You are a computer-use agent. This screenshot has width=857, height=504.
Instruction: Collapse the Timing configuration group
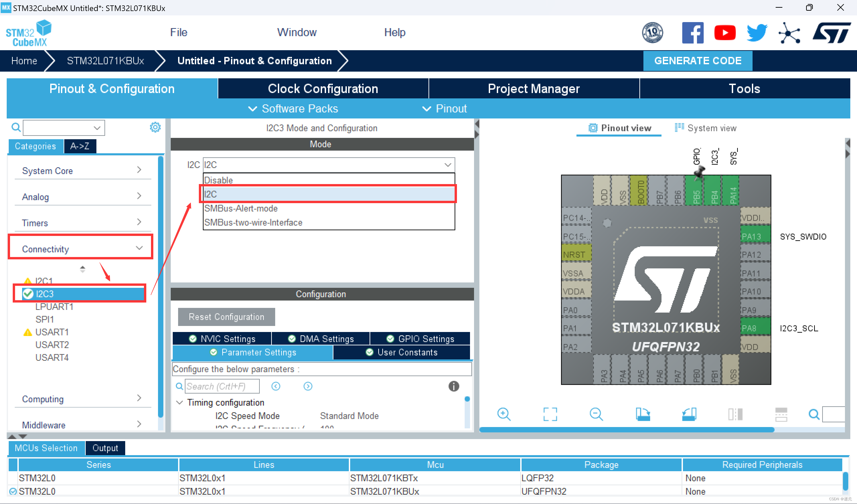(x=179, y=402)
